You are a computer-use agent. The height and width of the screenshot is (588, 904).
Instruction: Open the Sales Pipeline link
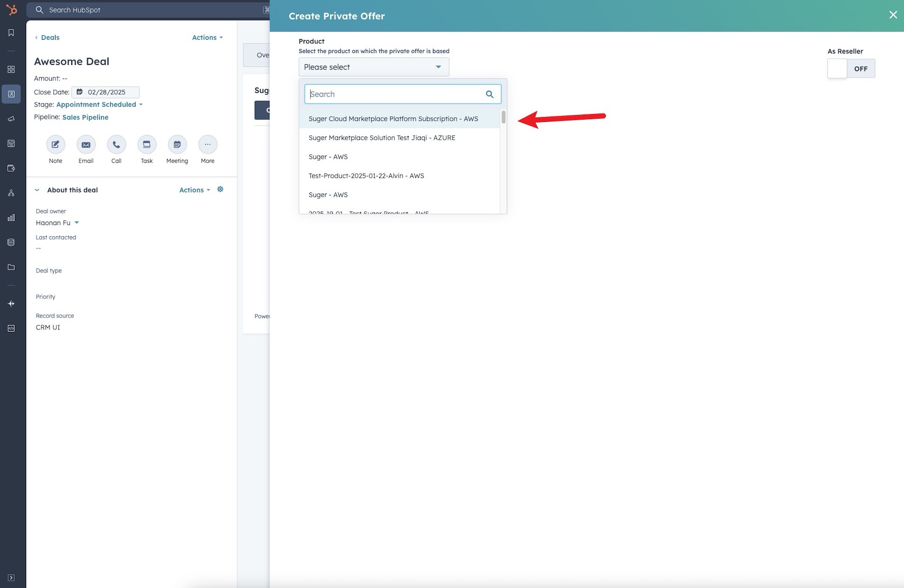(x=85, y=117)
